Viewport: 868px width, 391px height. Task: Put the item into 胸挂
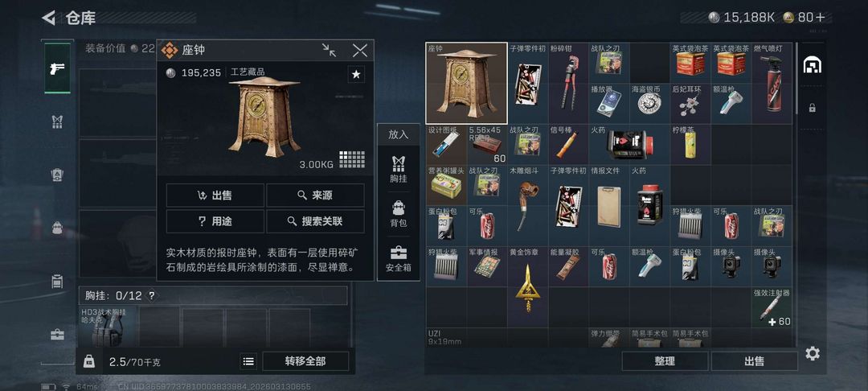click(x=398, y=169)
